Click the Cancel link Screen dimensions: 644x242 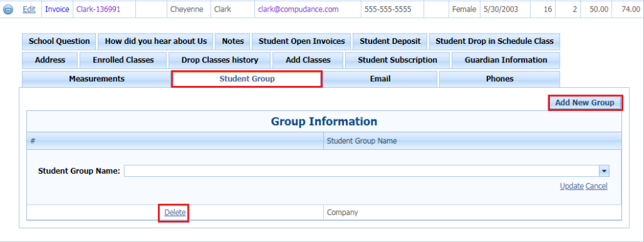coord(596,186)
